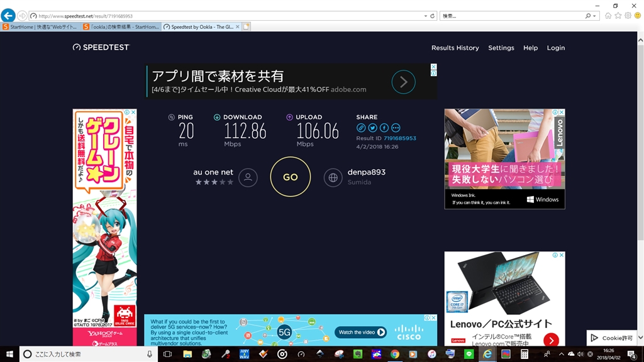Open LINE from taskbar

[469, 354]
